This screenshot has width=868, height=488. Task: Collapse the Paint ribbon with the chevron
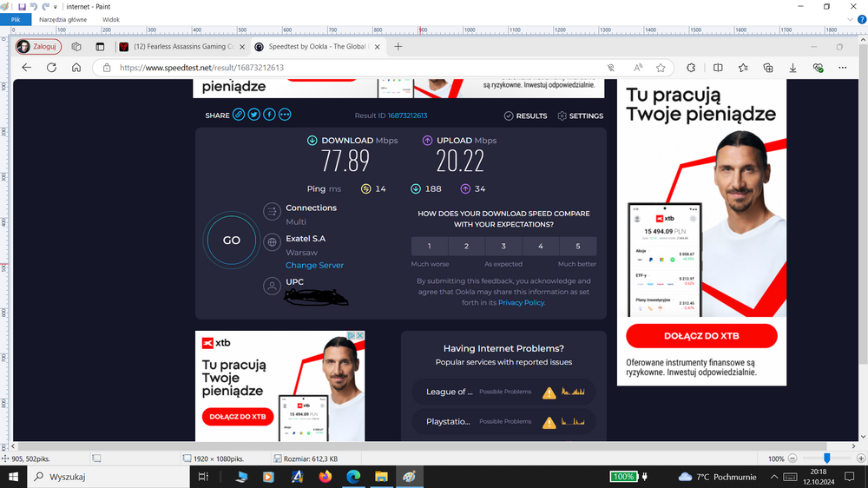tap(851, 19)
